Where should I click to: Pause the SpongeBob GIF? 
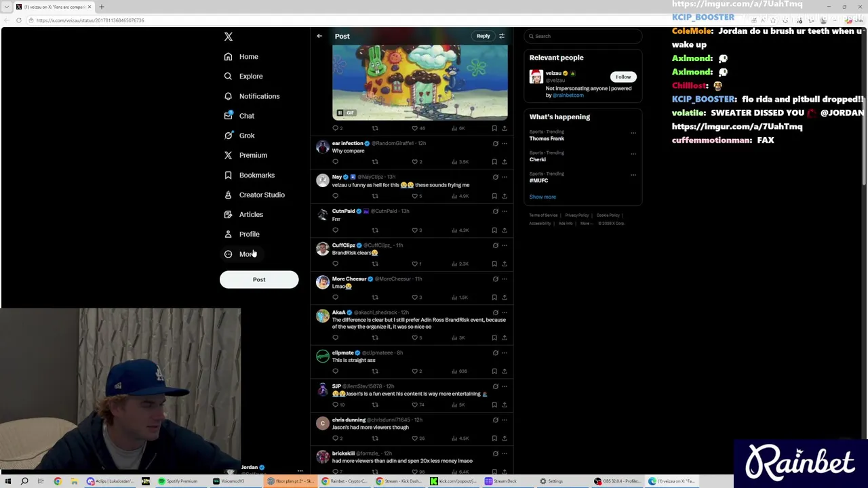[x=340, y=113]
